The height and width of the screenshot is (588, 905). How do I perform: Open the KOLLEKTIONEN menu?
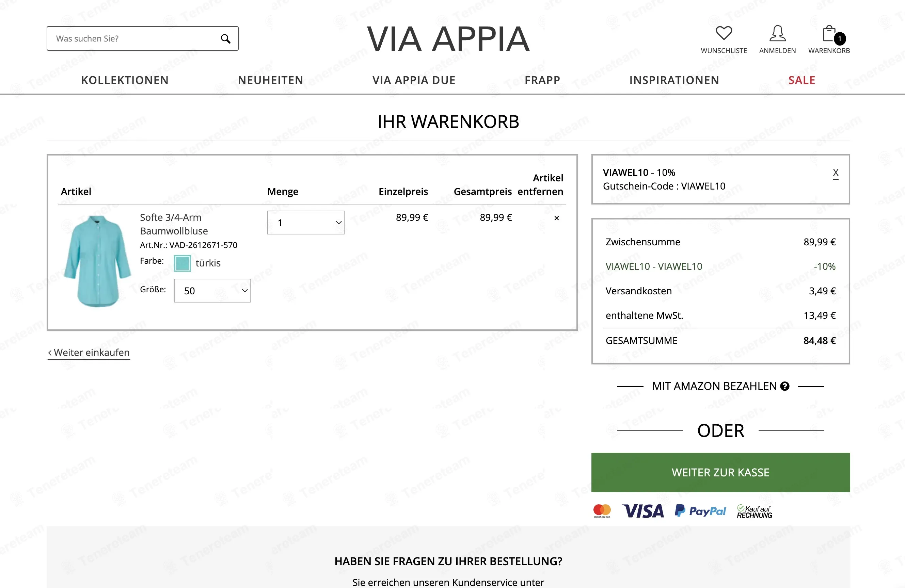[x=125, y=80]
